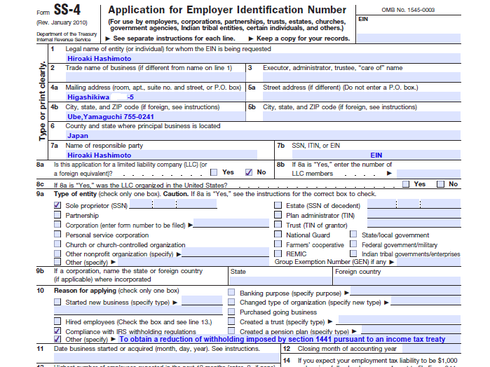Viewport: 490px width, 367px height.
Task: Click the number of LLC members field
Action: click(429, 173)
